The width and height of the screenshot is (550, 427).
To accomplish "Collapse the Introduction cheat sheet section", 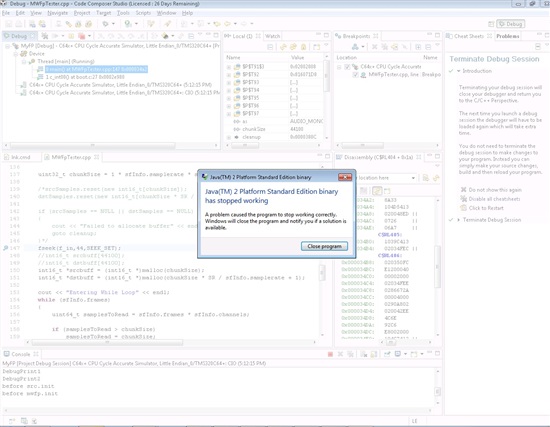I will pyautogui.click(x=458, y=71).
